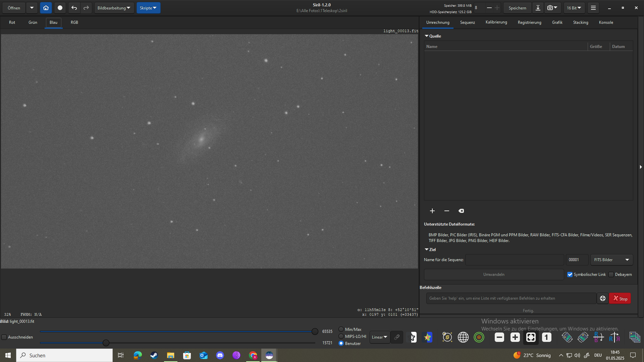
Task: Zoom out of the image
Action: click(x=499, y=337)
